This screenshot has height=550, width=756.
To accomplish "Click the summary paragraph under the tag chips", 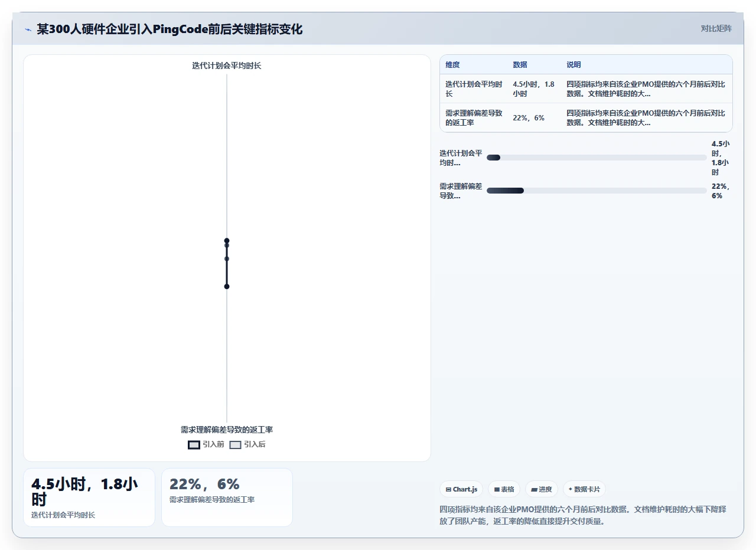I will pyautogui.click(x=583, y=515).
